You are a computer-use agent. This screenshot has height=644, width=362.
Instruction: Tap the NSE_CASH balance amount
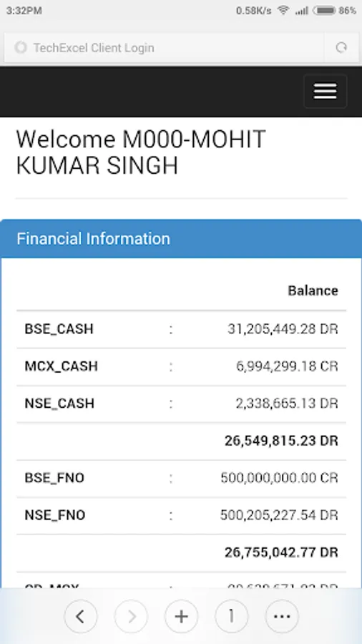point(287,404)
